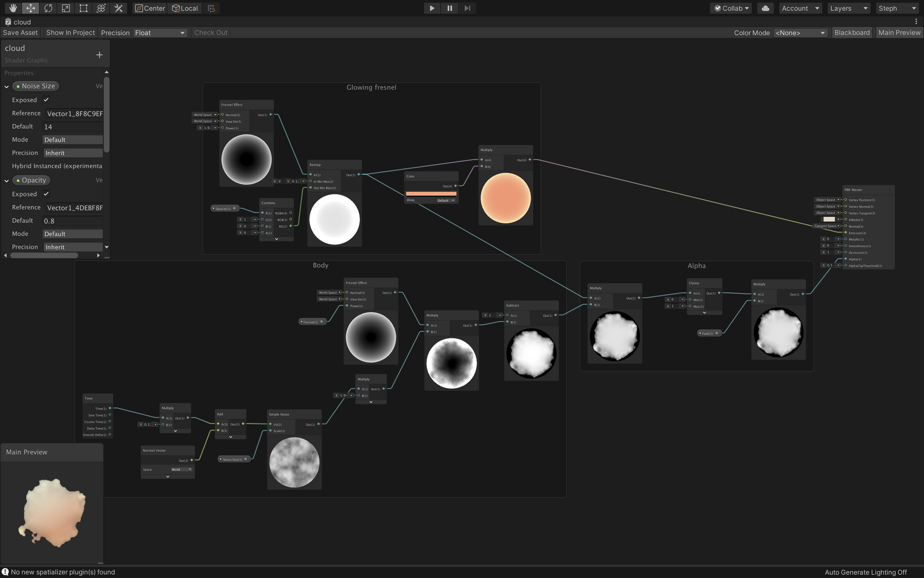924x578 pixels.
Task: Collapse the Noise Size property
Action: [x=6, y=86]
